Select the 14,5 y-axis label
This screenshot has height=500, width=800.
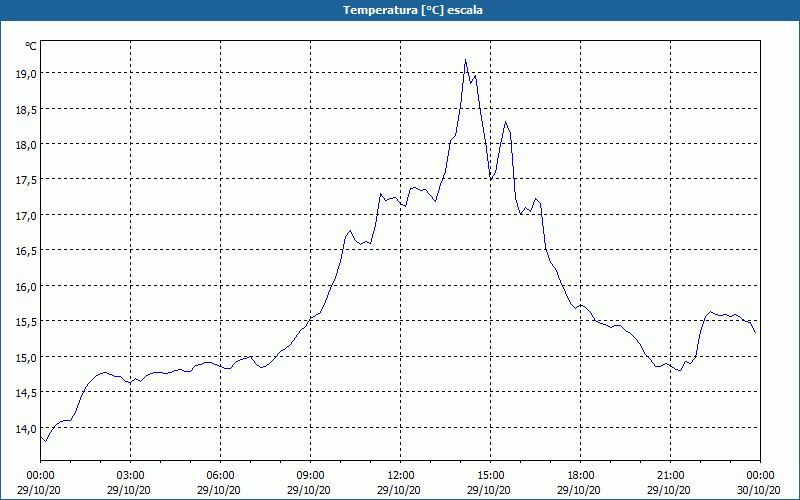26,393
